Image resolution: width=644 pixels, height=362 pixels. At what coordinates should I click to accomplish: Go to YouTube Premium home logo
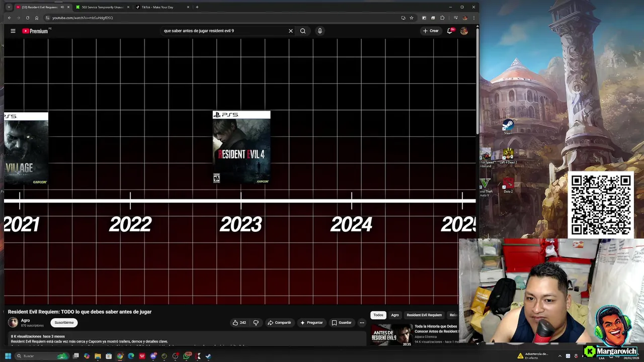pyautogui.click(x=35, y=31)
